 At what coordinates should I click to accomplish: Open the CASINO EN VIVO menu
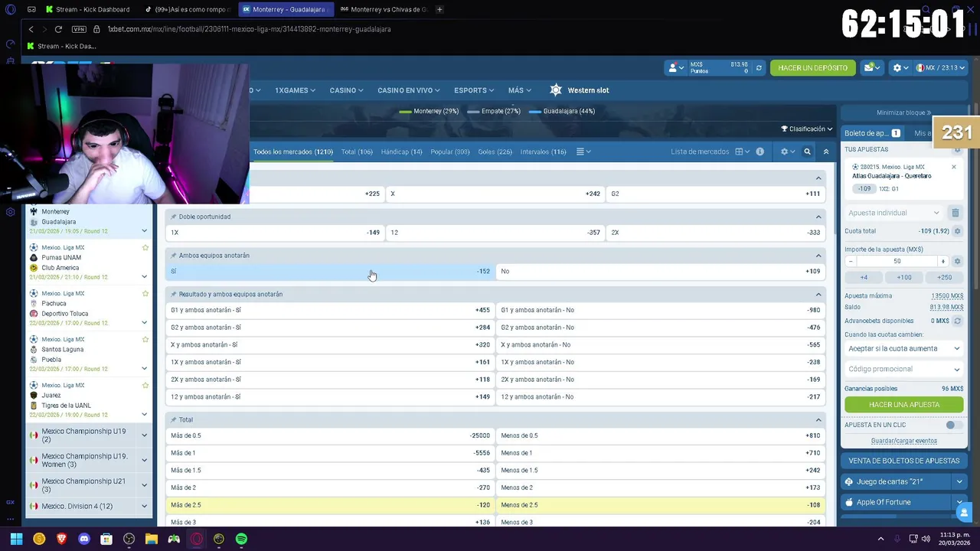[x=409, y=90]
